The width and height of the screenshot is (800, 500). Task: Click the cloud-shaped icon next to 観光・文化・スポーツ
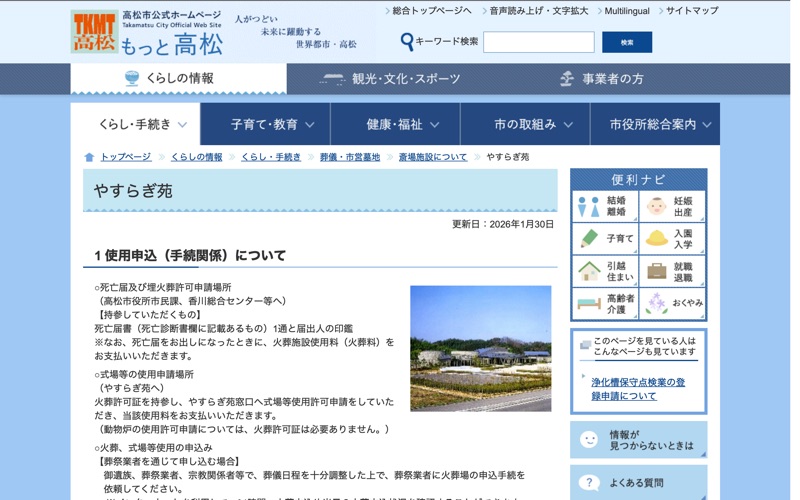click(332, 79)
